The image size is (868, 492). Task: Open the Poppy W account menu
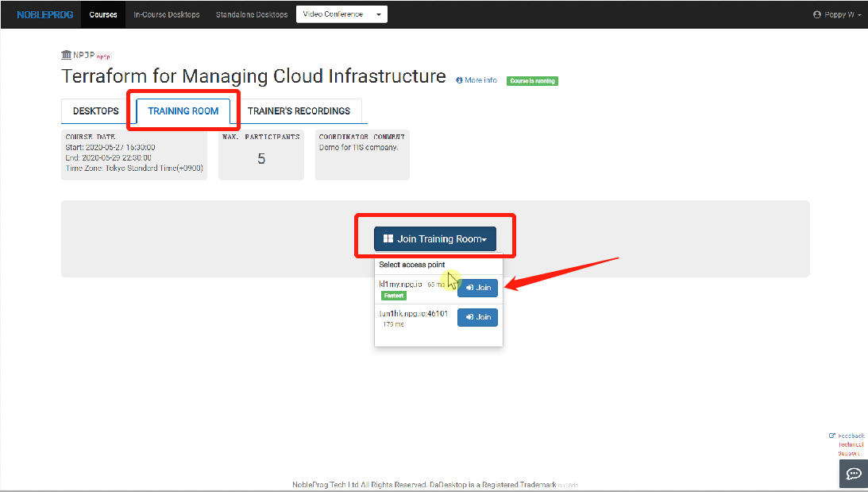click(x=837, y=14)
